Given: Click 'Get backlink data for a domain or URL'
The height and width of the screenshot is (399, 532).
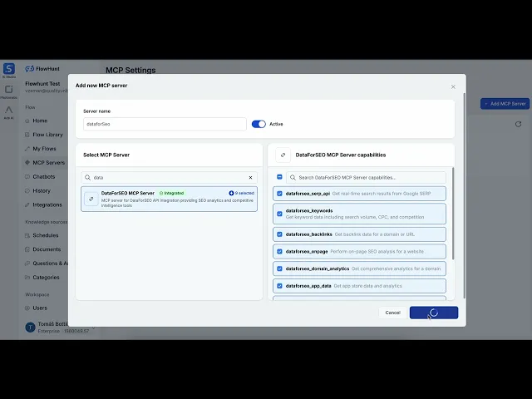Looking at the screenshot, I should pos(375,234).
